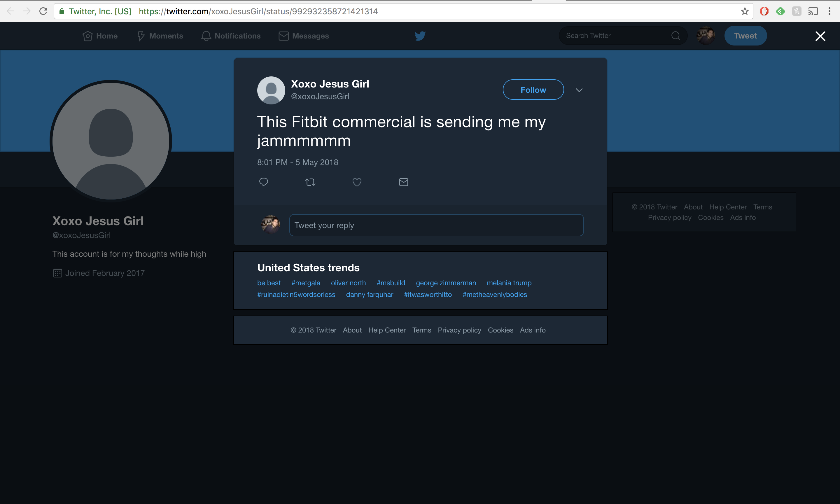Click About in right sidebar footer
Screen dimensions: 840x504
coord(693,207)
